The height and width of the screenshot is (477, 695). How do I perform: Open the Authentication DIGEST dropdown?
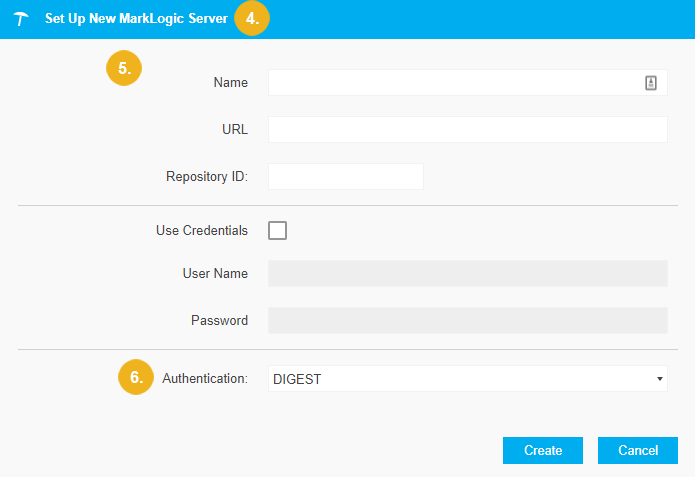coord(468,379)
